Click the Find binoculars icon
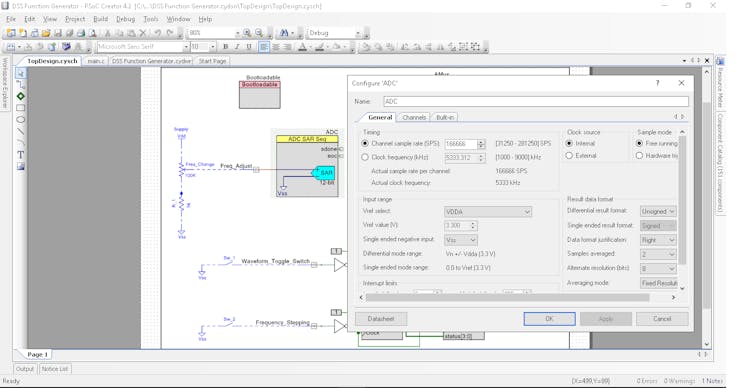740x388 pixels. pos(284,33)
